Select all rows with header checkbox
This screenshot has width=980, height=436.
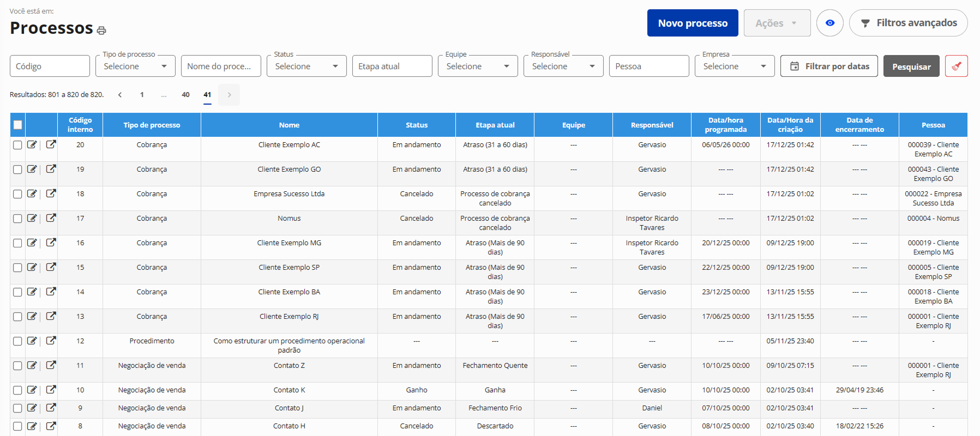[18, 125]
